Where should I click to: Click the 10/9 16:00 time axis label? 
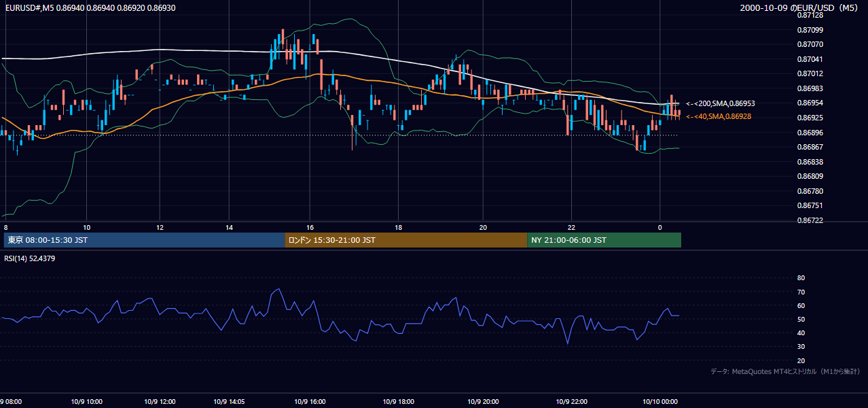coord(310,402)
